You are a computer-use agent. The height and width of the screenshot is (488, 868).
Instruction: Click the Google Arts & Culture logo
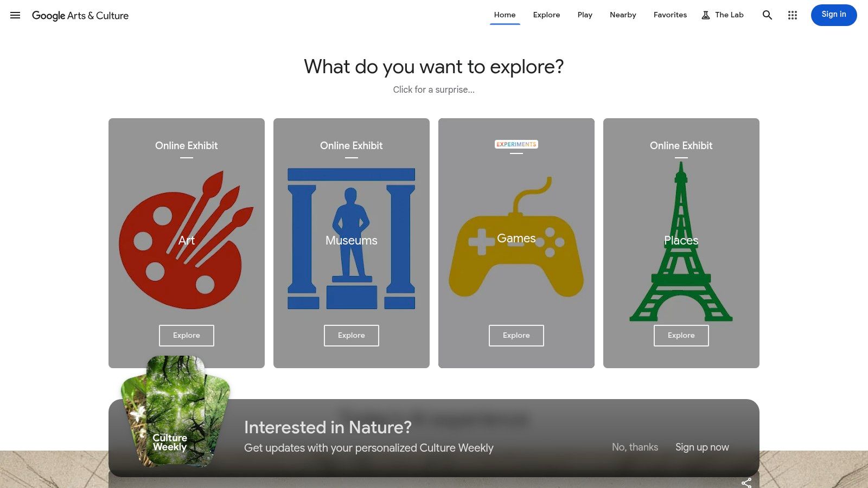[80, 16]
